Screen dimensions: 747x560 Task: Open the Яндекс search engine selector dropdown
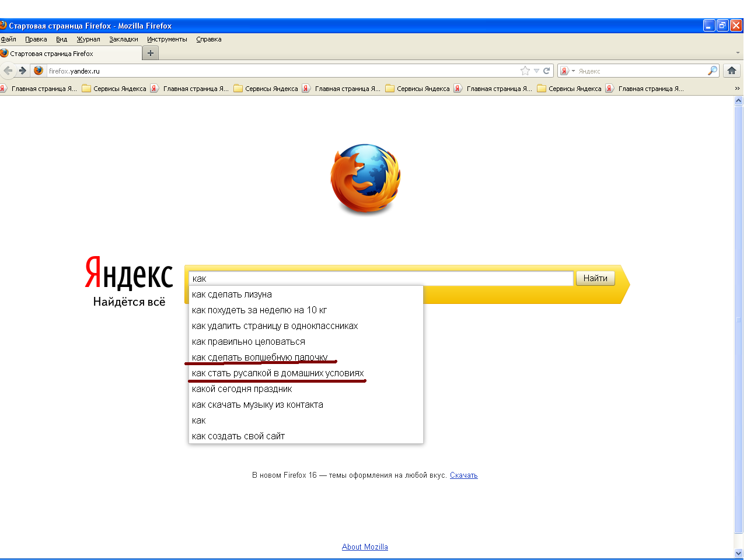click(567, 71)
